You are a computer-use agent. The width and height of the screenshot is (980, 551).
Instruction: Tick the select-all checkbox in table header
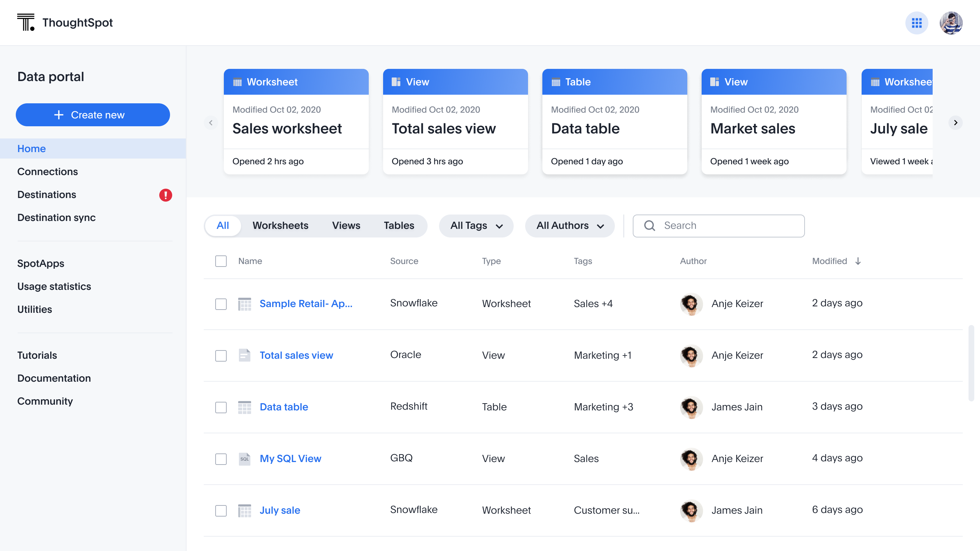[x=221, y=261]
